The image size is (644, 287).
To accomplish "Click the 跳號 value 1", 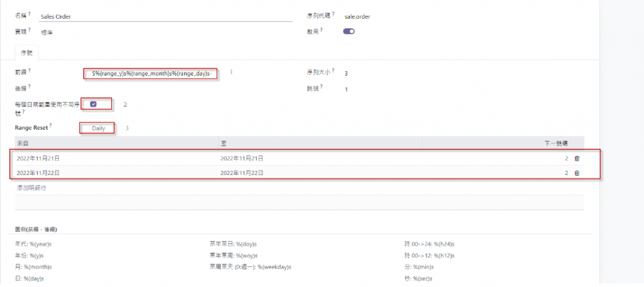I will (346, 89).
